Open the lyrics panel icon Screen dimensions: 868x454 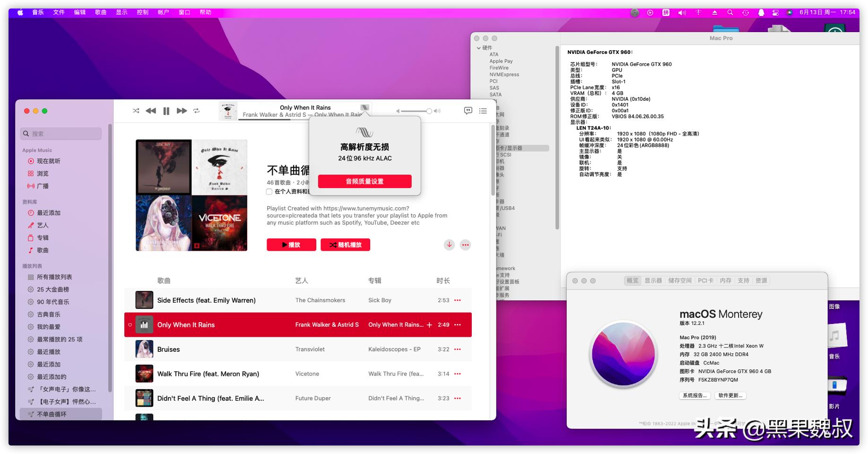pos(468,111)
